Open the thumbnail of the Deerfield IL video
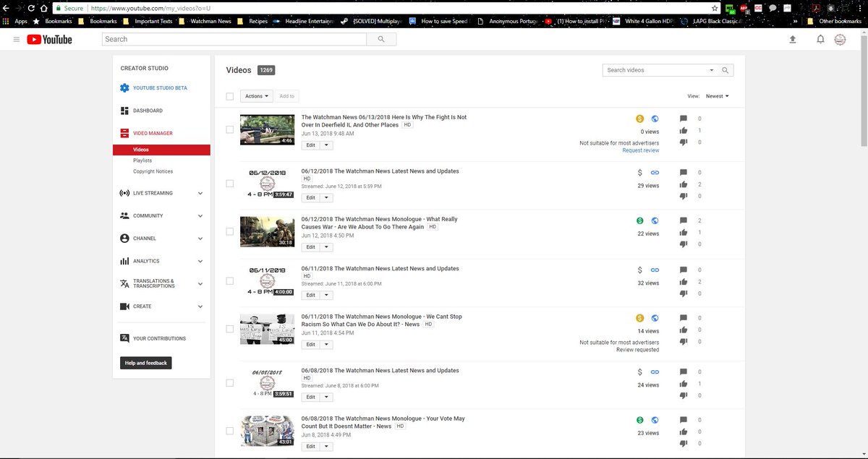 [267, 129]
